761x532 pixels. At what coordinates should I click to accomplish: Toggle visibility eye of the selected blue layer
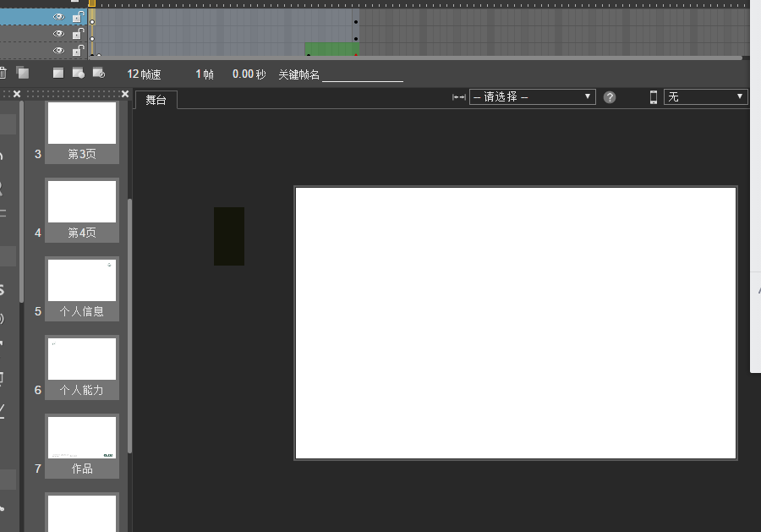coord(58,17)
